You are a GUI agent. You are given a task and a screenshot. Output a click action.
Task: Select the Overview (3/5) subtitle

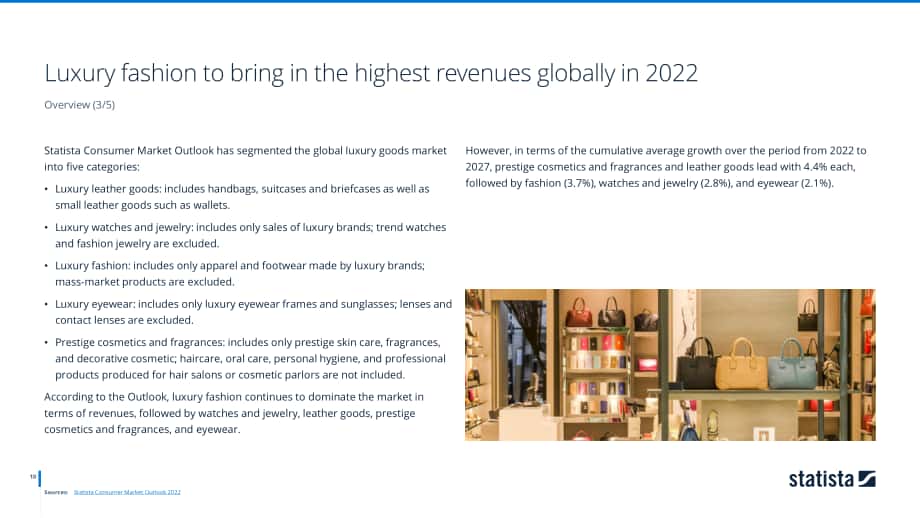pyautogui.click(x=80, y=104)
